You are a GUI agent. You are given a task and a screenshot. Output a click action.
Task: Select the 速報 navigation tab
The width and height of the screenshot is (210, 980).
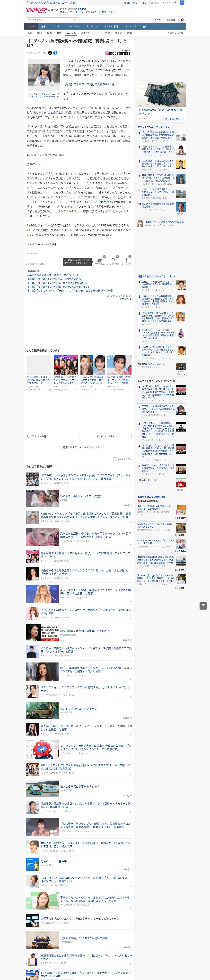pyautogui.click(x=43, y=27)
